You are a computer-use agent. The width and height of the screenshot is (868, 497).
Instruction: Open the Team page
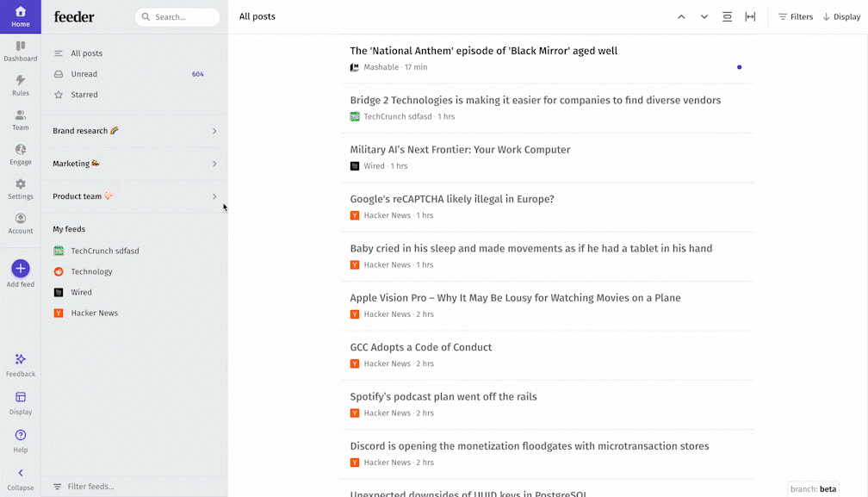coord(21,120)
